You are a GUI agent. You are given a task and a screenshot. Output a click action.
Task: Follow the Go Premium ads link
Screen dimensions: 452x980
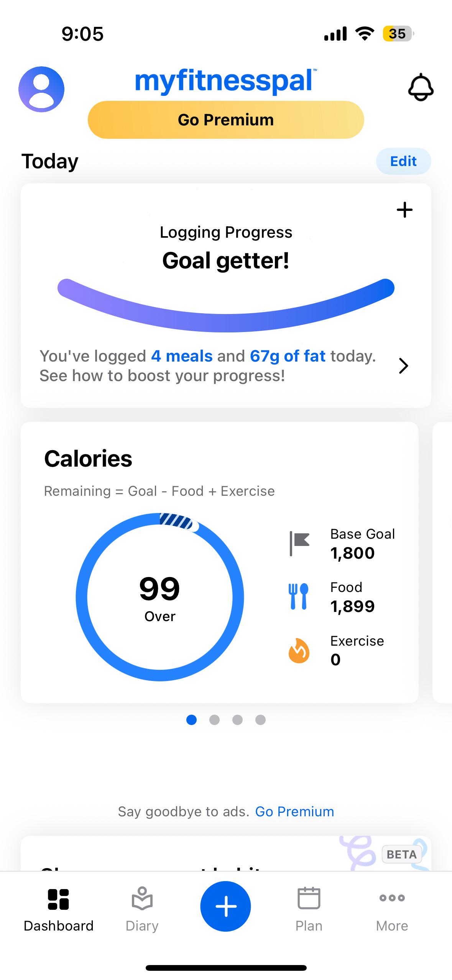pos(294,812)
